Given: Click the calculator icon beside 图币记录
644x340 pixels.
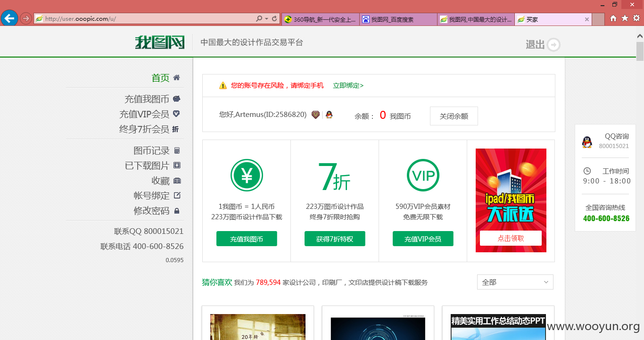Looking at the screenshot, I should [x=177, y=151].
